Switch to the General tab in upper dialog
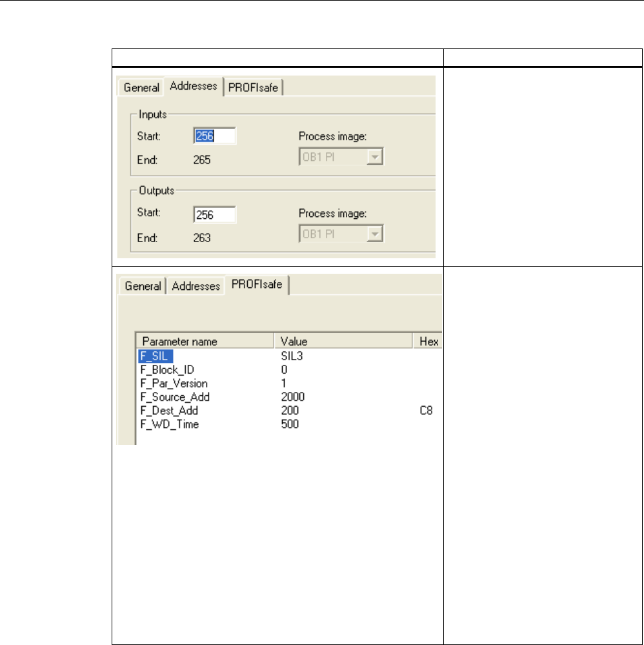This screenshot has height=645, width=644. coord(141,88)
